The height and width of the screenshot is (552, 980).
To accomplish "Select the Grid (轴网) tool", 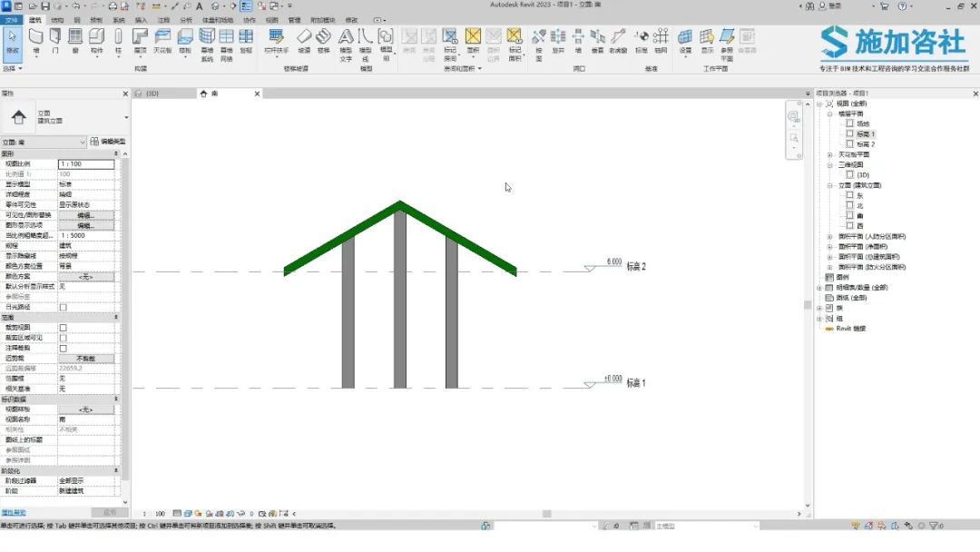I will pos(661,41).
